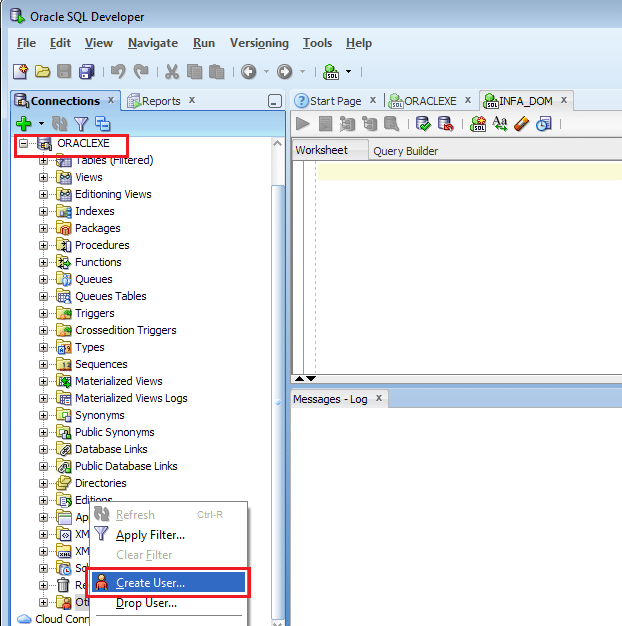
Task: Click the Rollback icon in worksheet toolbar
Action: 446,124
